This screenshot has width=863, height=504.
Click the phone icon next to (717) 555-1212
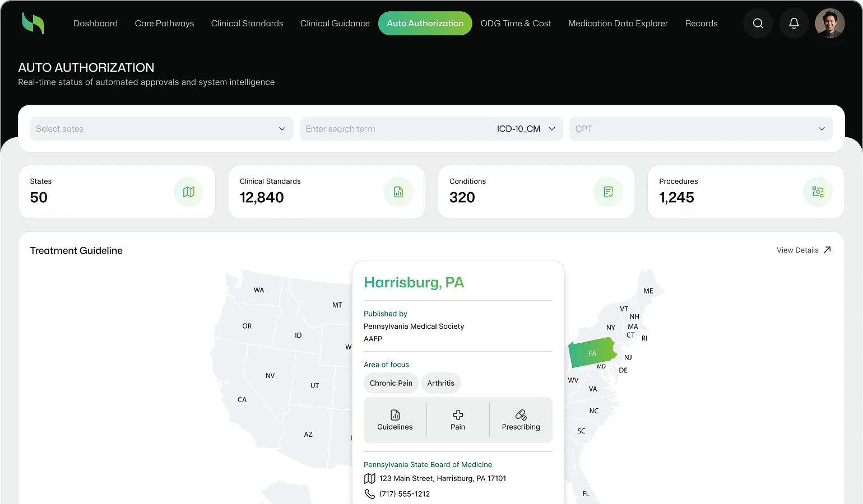coord(370,494)
